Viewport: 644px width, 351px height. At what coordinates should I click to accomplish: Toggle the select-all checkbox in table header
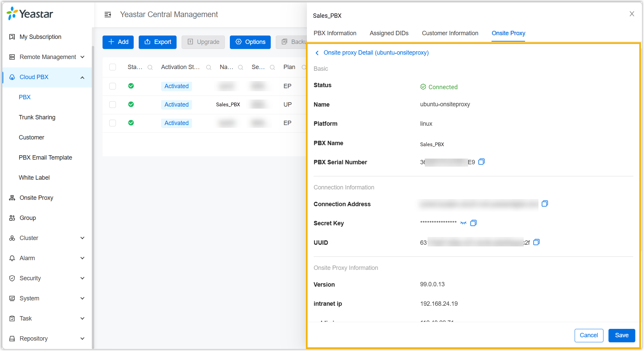113,67
